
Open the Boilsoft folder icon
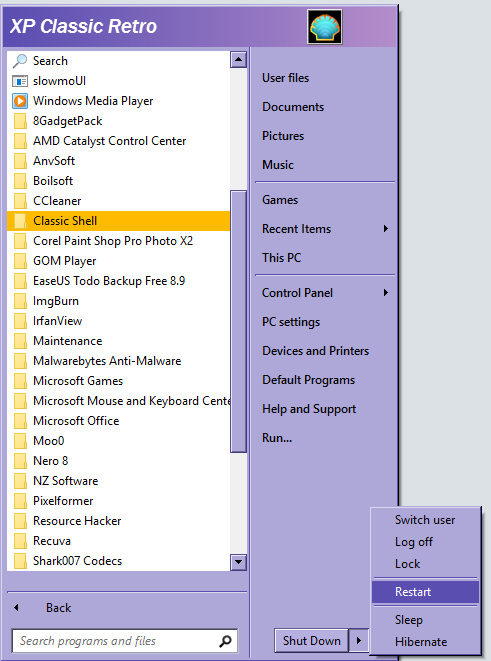coord(20,181)
